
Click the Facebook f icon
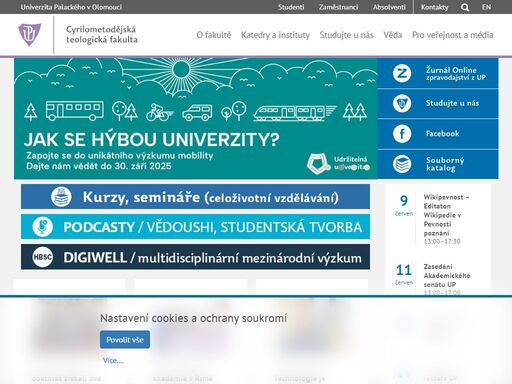click(402, 134)
